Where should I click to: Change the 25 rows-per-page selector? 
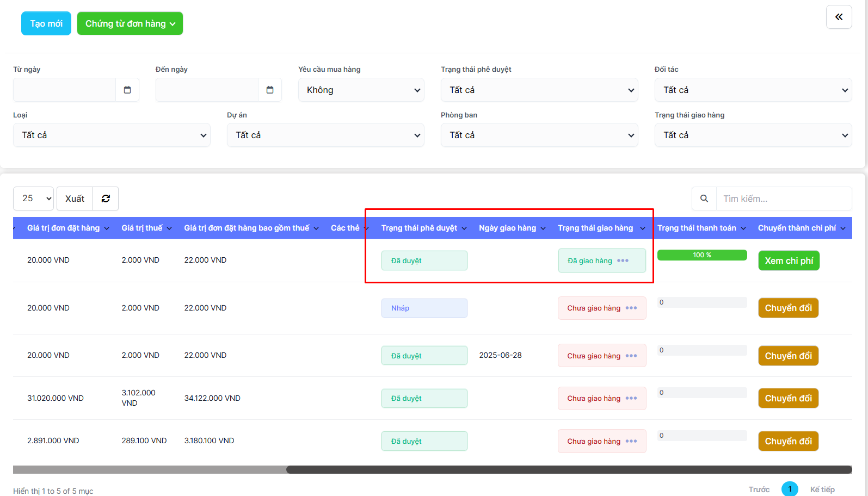[x=33, y=199]
